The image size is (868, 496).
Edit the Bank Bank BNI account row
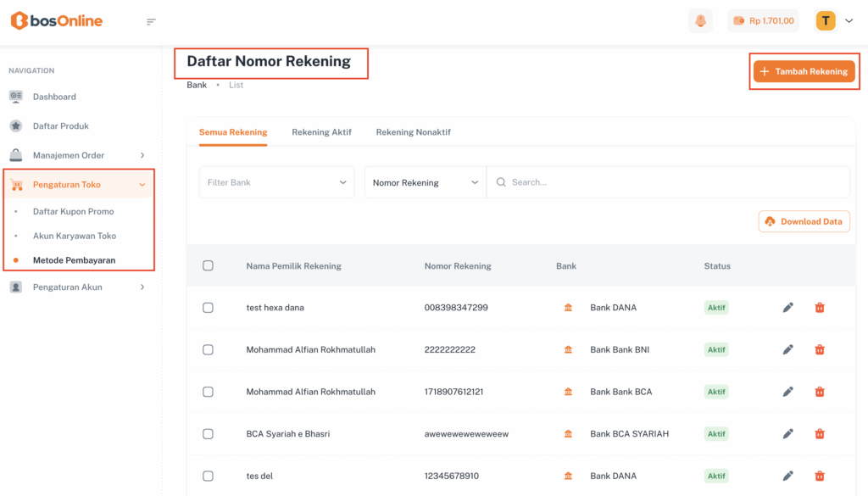(787, 349)
